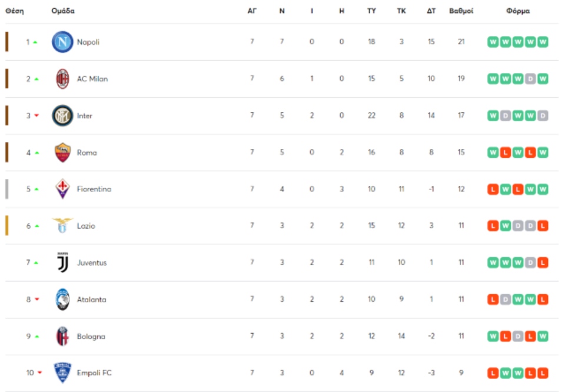Select the Roma crest icon

point(62,152)
